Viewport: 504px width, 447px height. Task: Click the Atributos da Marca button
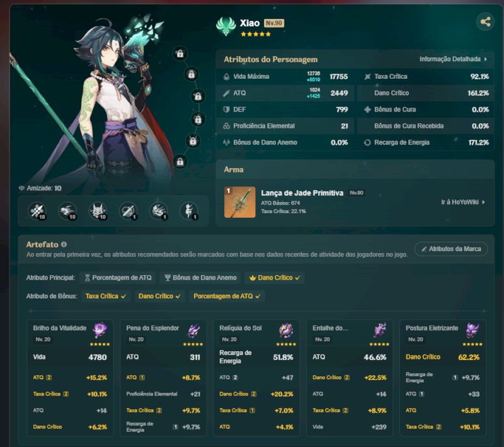[451, 249]
